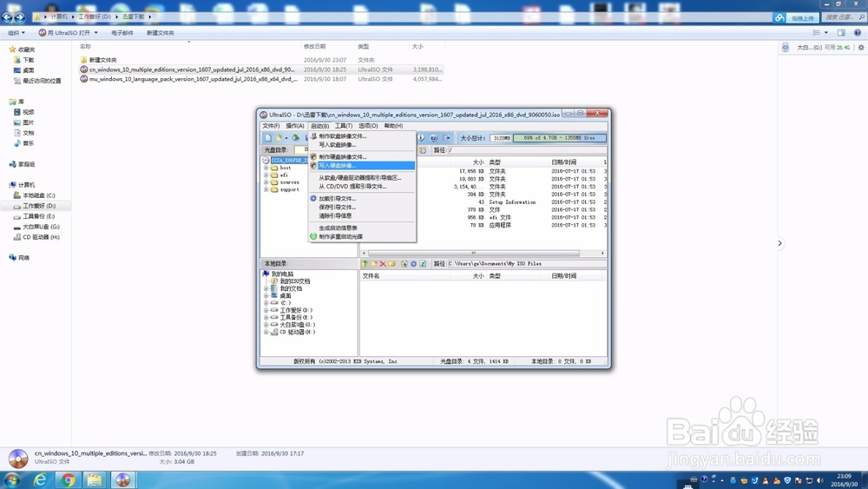Viewport: 868px width, 489px height.
Task: Expand CD 驱动器(H:) node in local tree
Action: coord(266,333)
